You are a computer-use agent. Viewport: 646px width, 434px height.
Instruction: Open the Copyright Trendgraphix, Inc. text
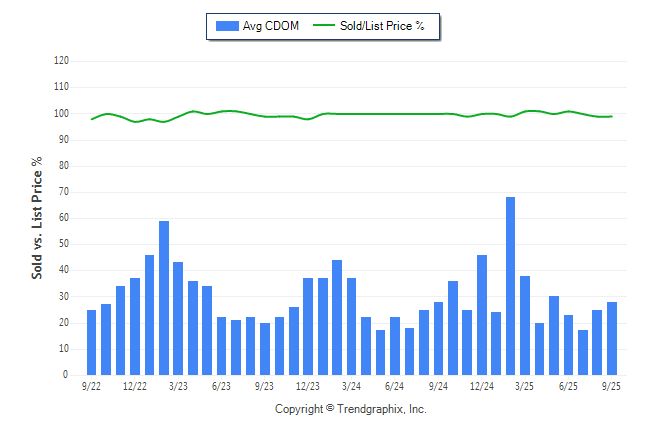350,409
